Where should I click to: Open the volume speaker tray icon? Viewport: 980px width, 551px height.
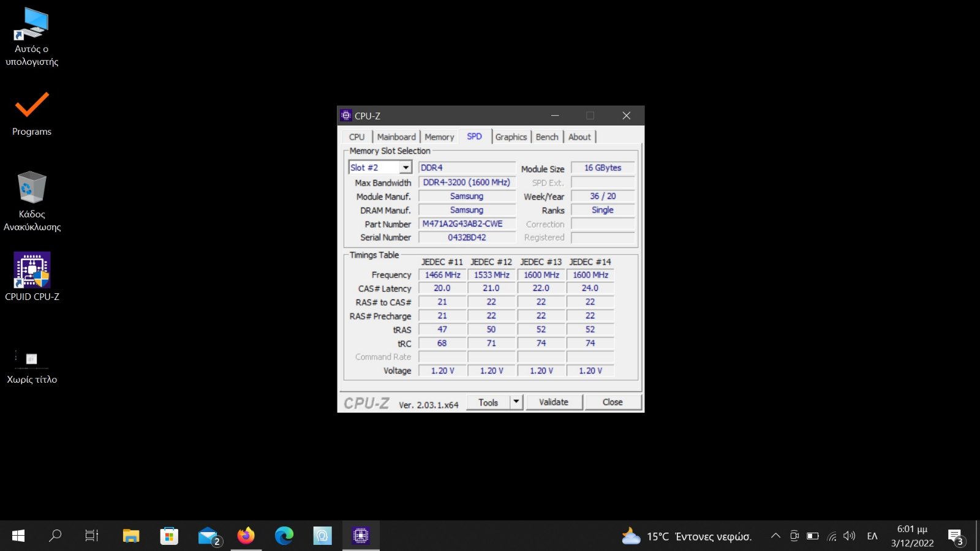click(x=850, y=536)
